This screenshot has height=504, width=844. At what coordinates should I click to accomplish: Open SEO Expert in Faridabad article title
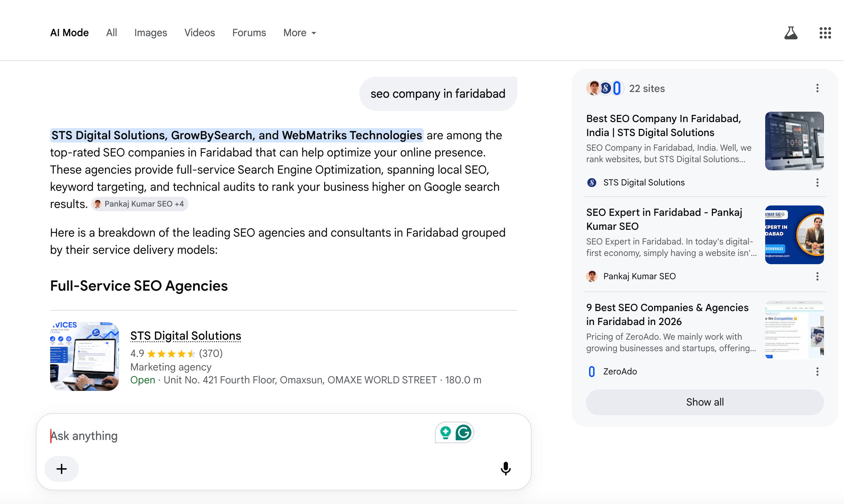point(664,219)
